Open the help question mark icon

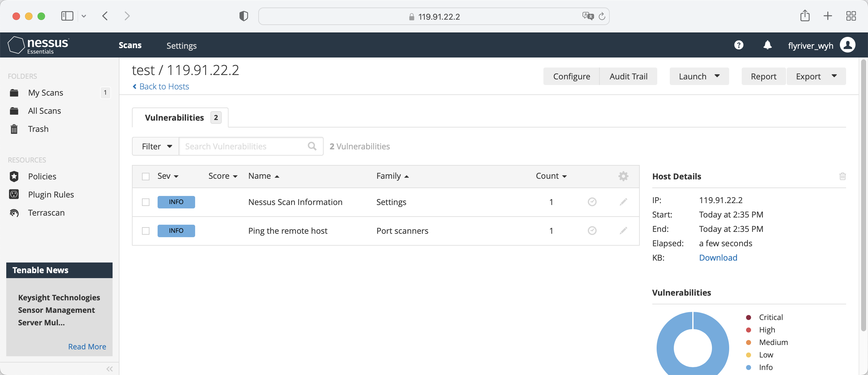coord(739,45)
